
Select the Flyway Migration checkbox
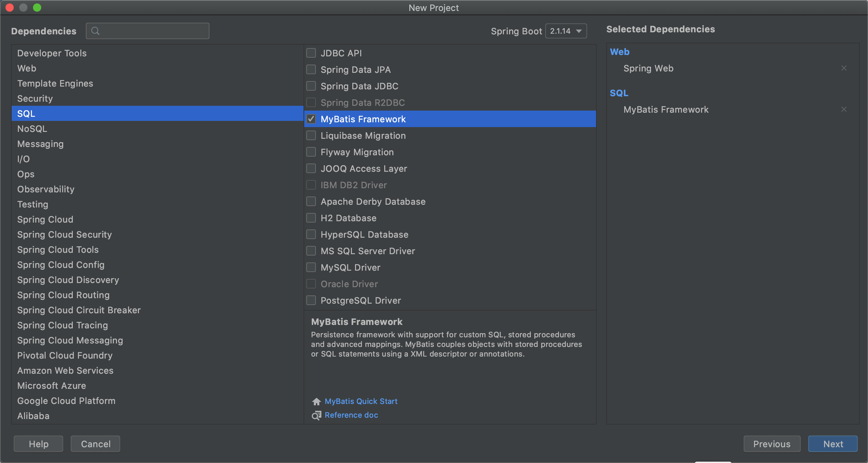[x=311, y=152]
